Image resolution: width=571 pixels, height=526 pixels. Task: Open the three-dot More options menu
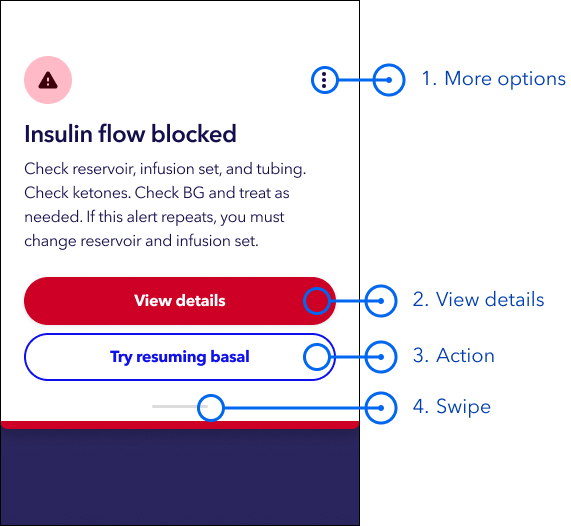324,80
